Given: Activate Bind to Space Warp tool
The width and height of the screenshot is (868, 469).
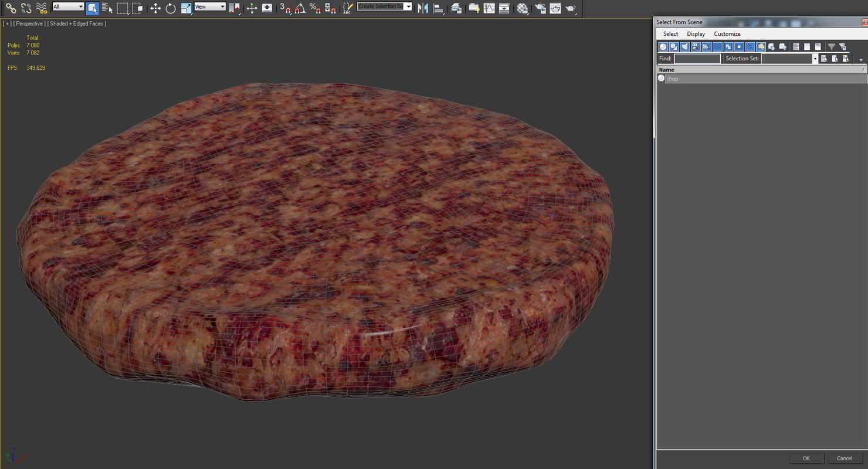Looking at the screenshot, I should (42, 8).
